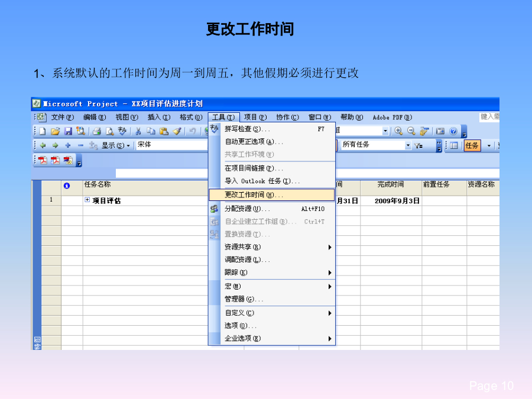Click the file search icon beside Save

point(81,131)
